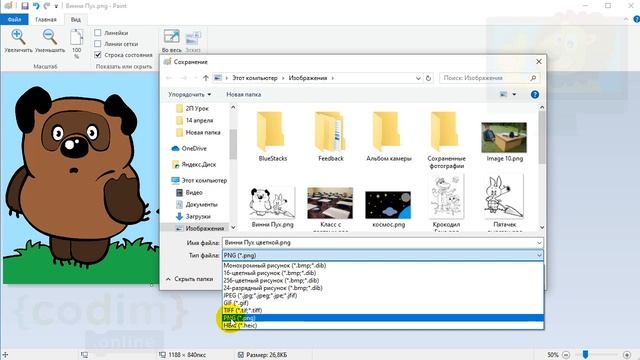640x360 pixels.
Task: Click Этот компьютер in address breadcrumb
Action: (x=255, y=78)
